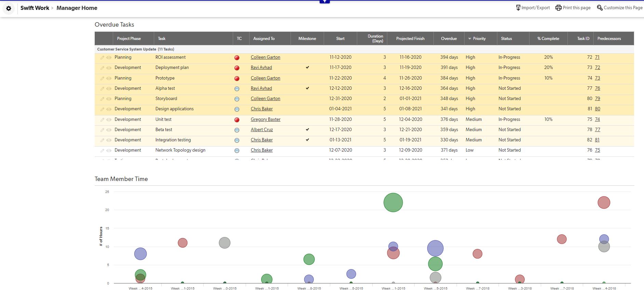The height and width of the screenshot is (292, 644).
Task: Click red TC status ball for Prototype
Action: click(x=237, y=79)
